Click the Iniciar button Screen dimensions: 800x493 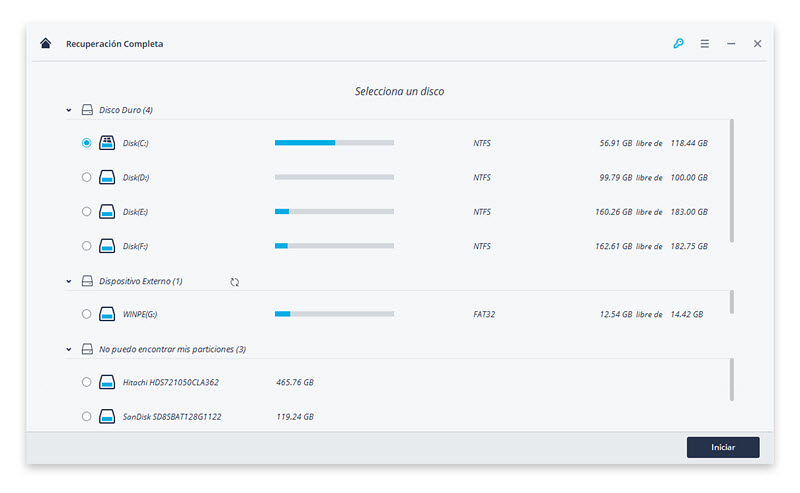click(723, 447)
